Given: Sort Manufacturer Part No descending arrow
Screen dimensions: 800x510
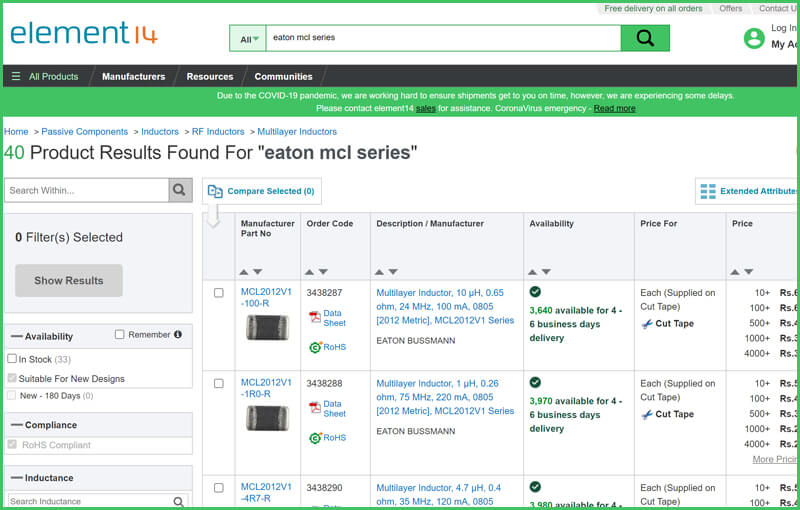Looking at the screenshot, I should point(258,272).
